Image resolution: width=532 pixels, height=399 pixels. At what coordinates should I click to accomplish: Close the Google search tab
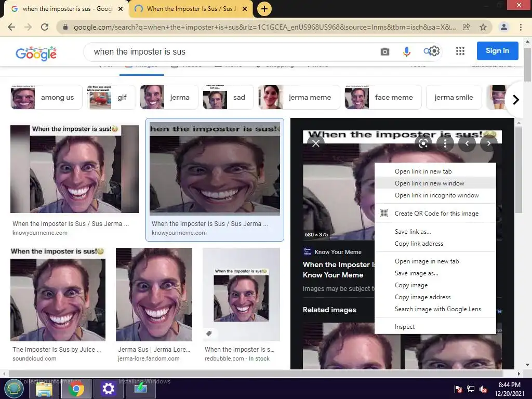pyautogui.click(x=121, y=9)
